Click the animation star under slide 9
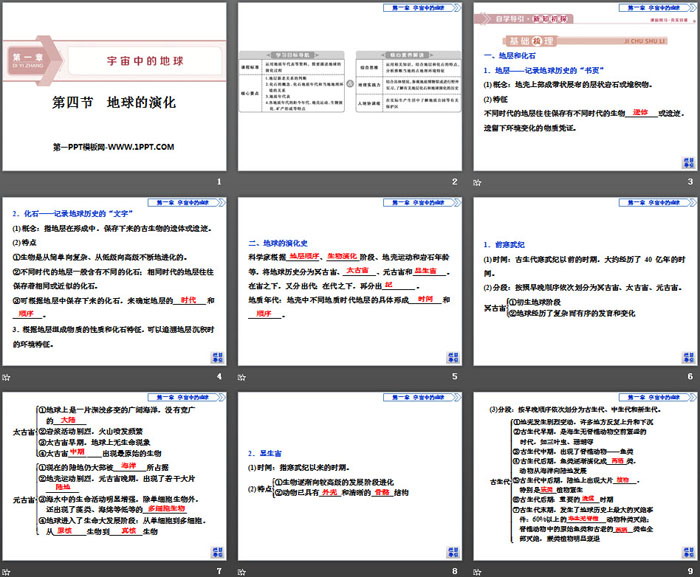Viewport: 700px width, 577px height. coord(476,571)
